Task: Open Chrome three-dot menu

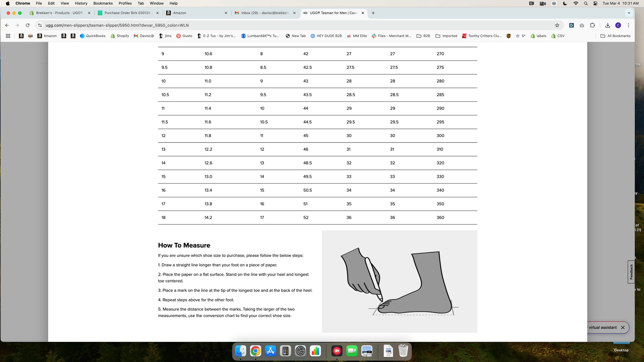Action: coord(628,25)
